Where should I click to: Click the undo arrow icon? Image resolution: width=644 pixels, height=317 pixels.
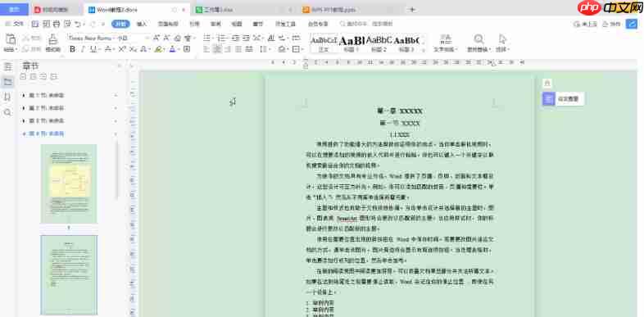click(78, 25)
